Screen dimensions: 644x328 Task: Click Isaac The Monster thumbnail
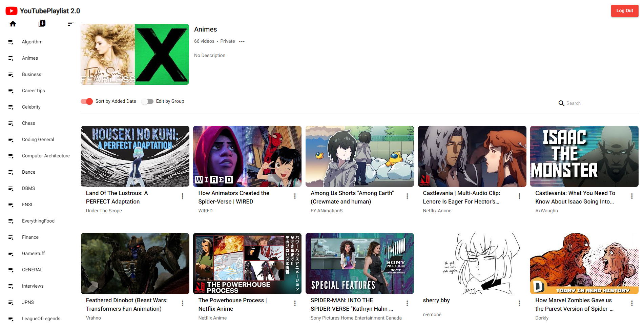pyautogui.click(x=584, y=156)
